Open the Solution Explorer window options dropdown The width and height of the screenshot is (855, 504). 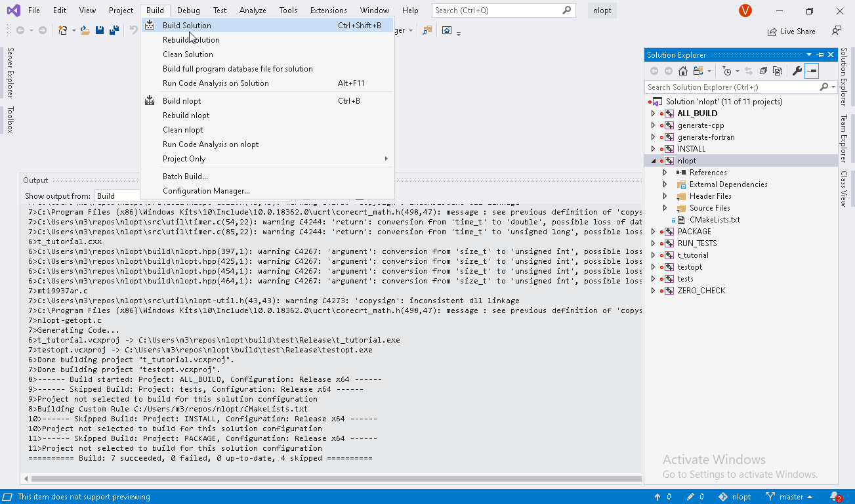click(810, 55)
